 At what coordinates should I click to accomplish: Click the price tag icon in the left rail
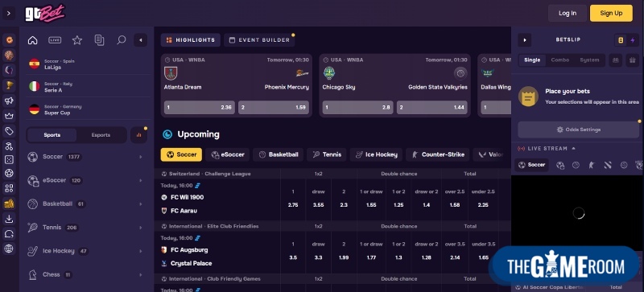(9, 131)
